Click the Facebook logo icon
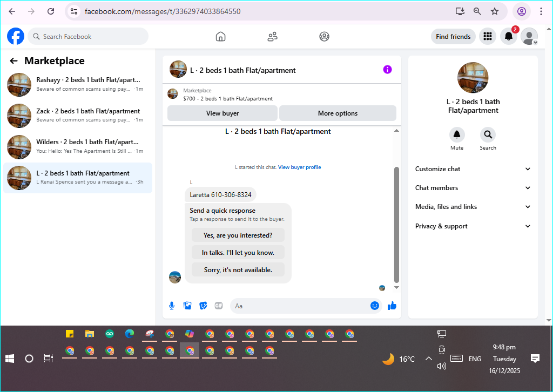553x392 pixels. point(16,36)
